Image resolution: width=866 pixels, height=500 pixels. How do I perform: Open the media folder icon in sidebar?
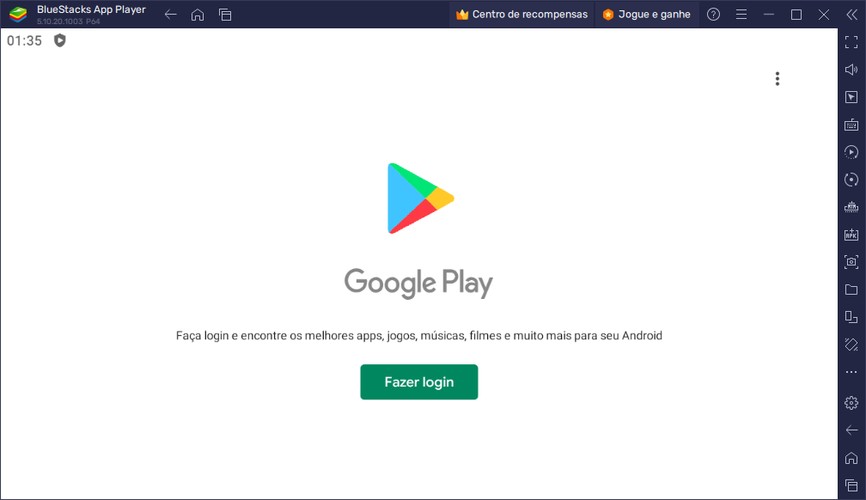point(851,290)
